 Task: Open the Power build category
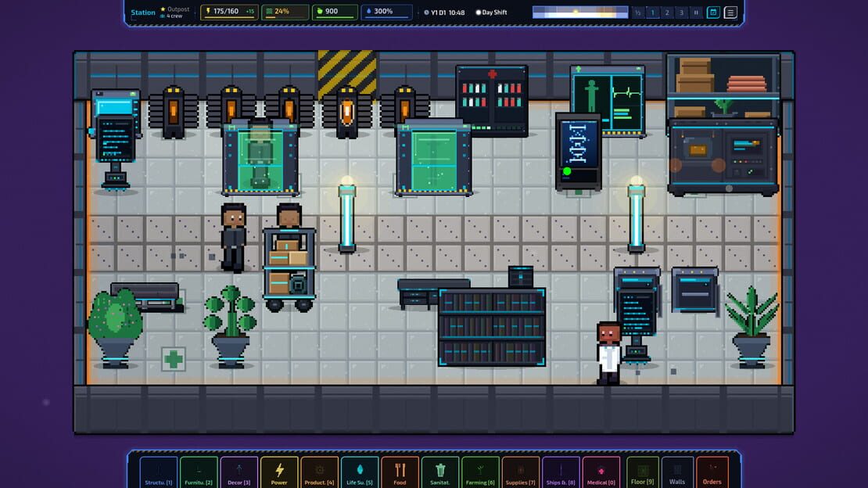click(279, 472)
